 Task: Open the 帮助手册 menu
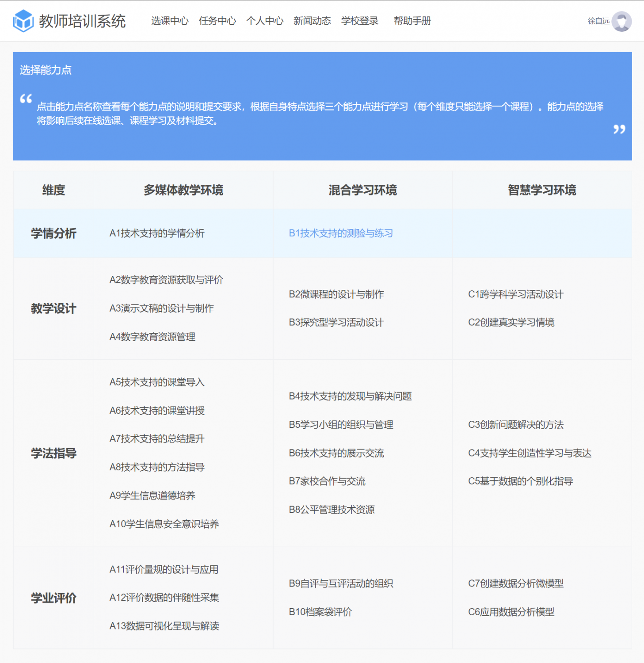[x=412, y=21]
